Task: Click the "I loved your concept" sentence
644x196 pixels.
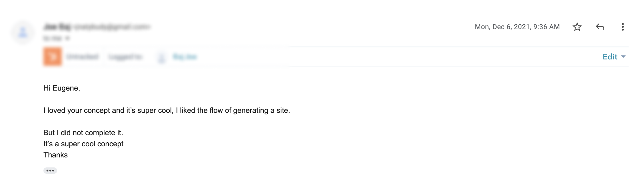Action: click(x=167, y=110)
